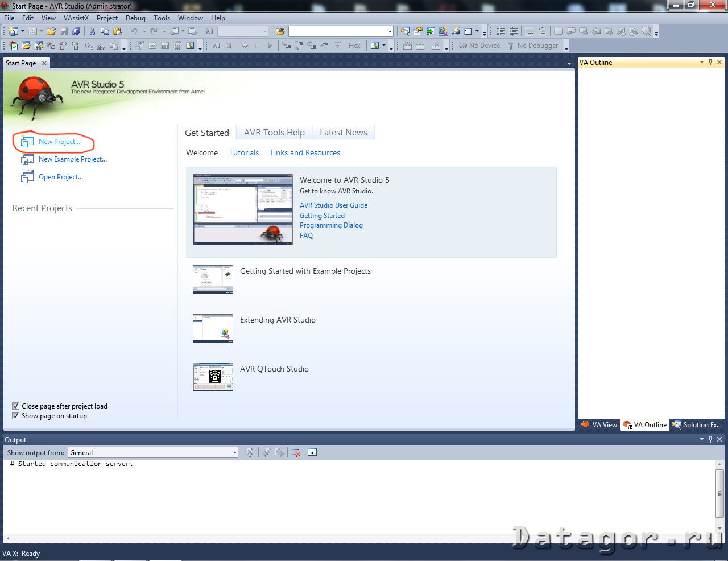This screenshot has height=561, width=728.
Task: Click the Decrease Indent toolbar icon
Action: click(x=500, y=31)
